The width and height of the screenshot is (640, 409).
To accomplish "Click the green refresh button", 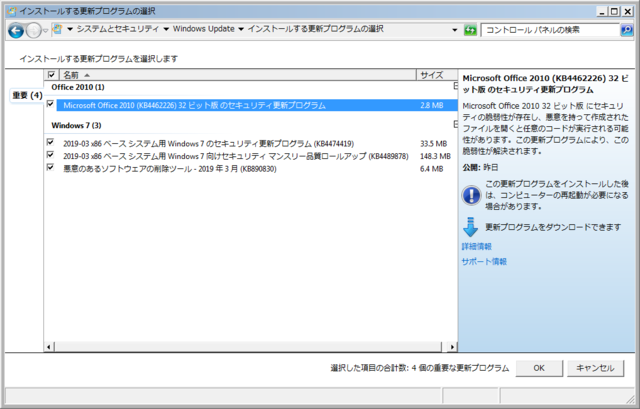I will click(470, 30).
